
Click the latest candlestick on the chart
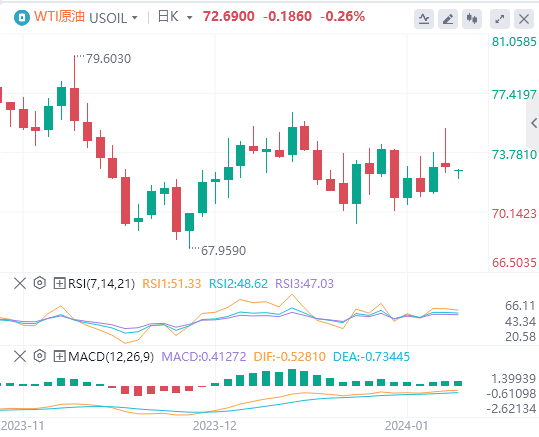point(459,173)
